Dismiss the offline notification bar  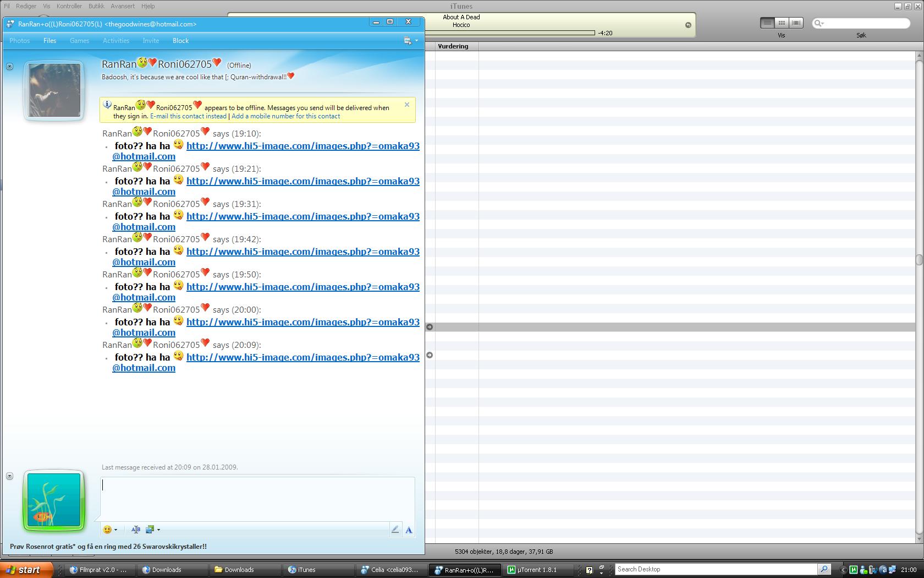pos(407,105)
